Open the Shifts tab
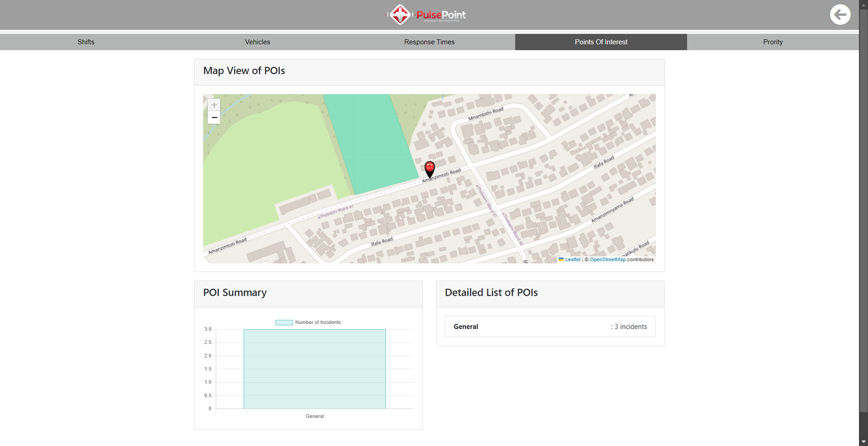This screenshot has width=868, height=446. [x=86, y=42]
